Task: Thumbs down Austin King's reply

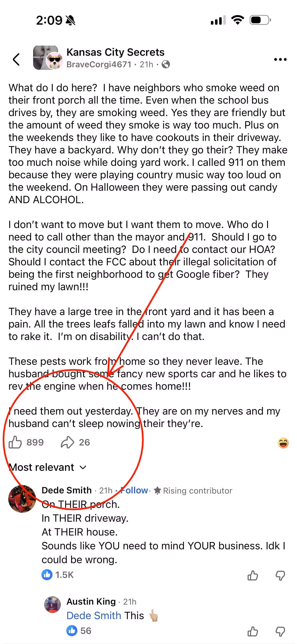Action: (x=280, y=631)
